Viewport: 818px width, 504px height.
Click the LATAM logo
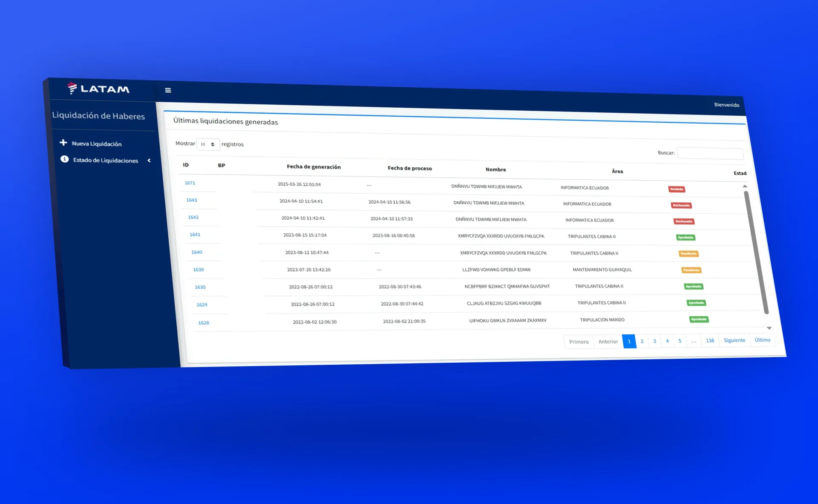point(98,89)
